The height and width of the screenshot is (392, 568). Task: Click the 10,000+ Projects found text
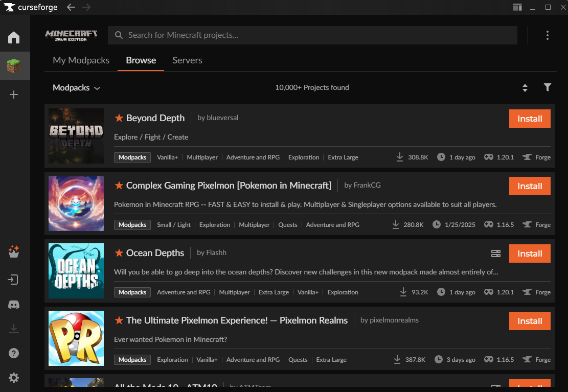tap(312, 87)
